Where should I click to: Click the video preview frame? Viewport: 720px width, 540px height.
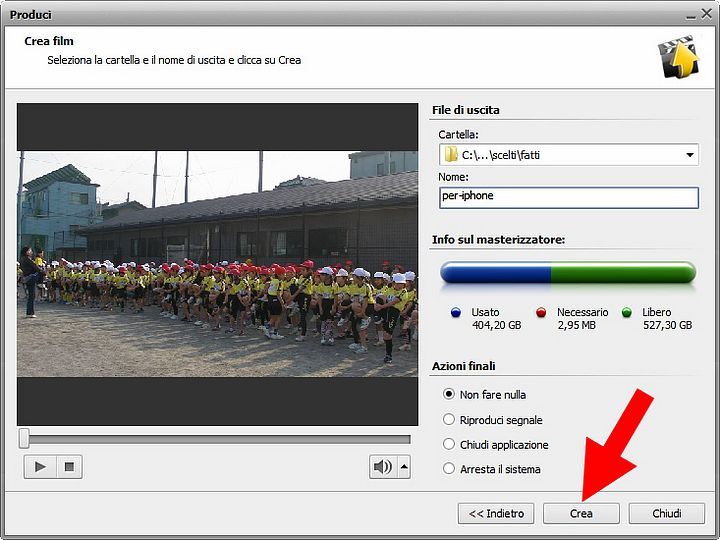click(218, 264)
